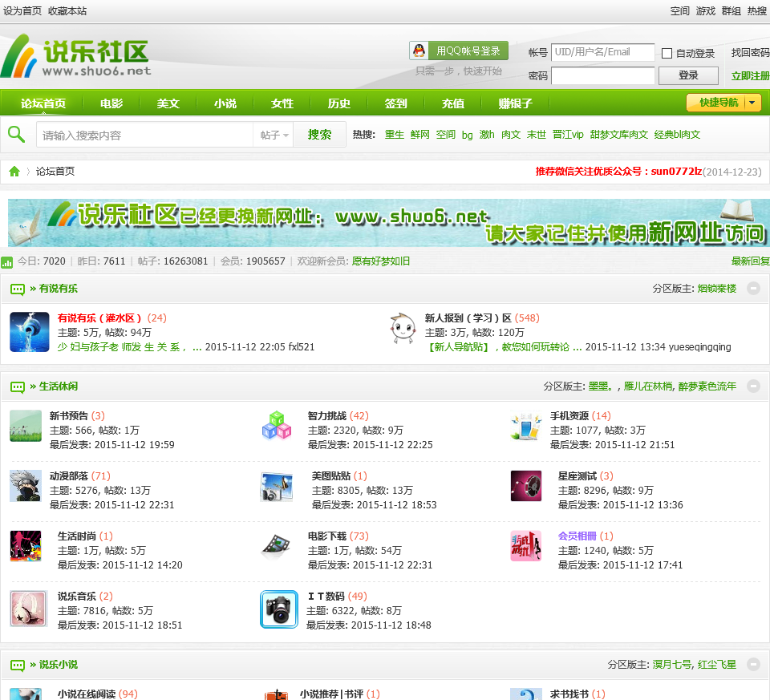Open 手机资源 phone forum icon
This screenshot has width=770, height=700.
tap(526, 426)
